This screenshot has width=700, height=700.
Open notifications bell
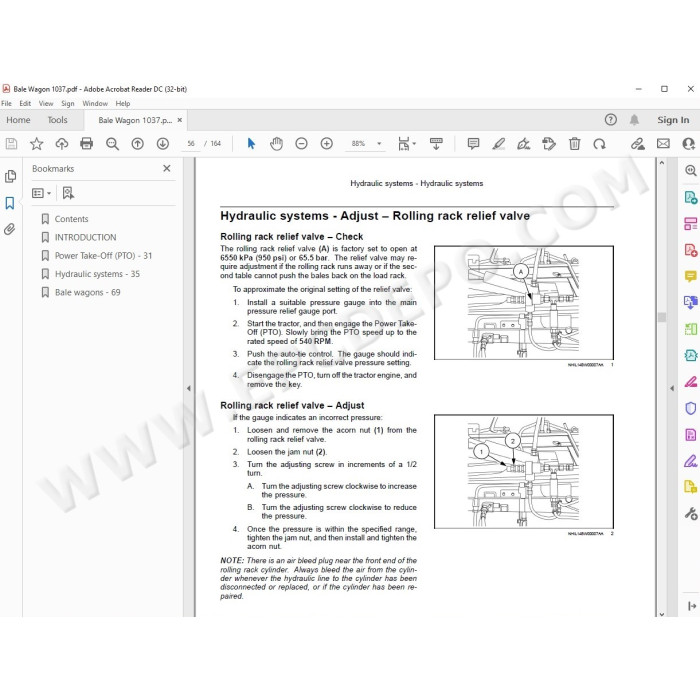pos(634,120)
